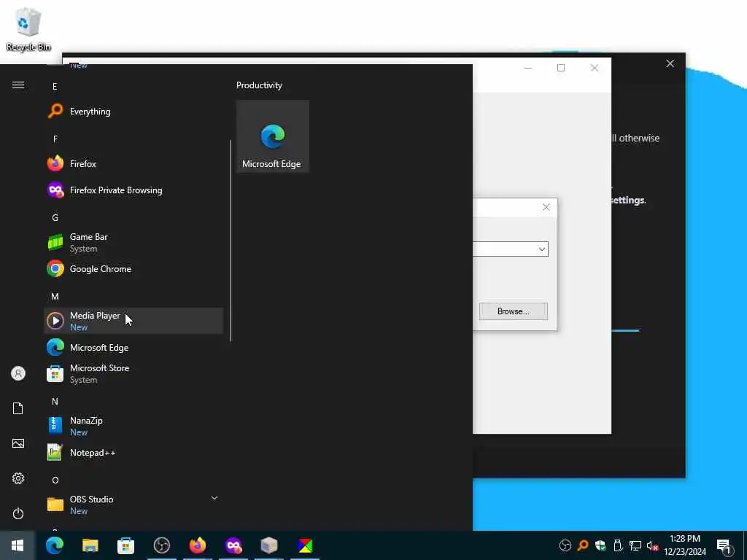This screenshot has width=747, height=560.
Task: Click the Start menu app list scrollbar
Action: pyautogui.click(x=231, y=241)
